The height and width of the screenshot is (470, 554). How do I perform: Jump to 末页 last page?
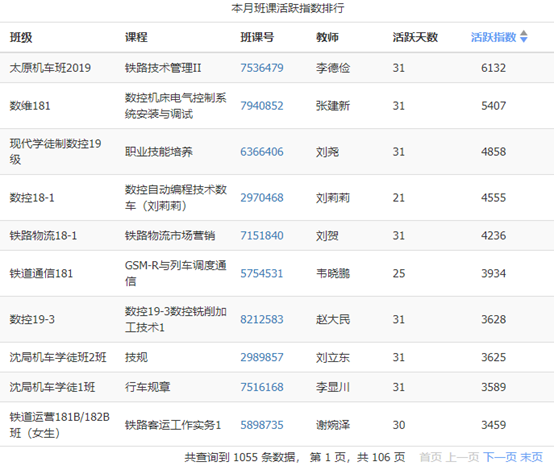tap(531, 457)
